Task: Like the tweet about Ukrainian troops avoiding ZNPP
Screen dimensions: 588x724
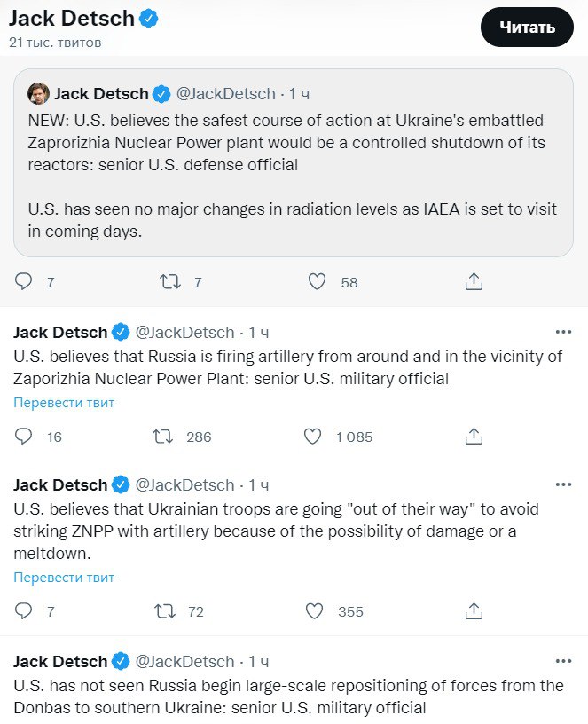Action: click(313, 611)
